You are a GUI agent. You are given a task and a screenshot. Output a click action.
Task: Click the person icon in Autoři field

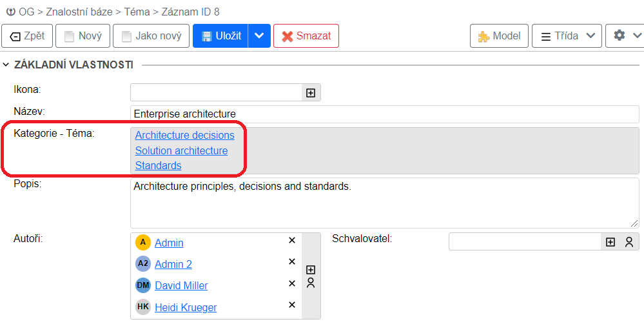[311, 283]
